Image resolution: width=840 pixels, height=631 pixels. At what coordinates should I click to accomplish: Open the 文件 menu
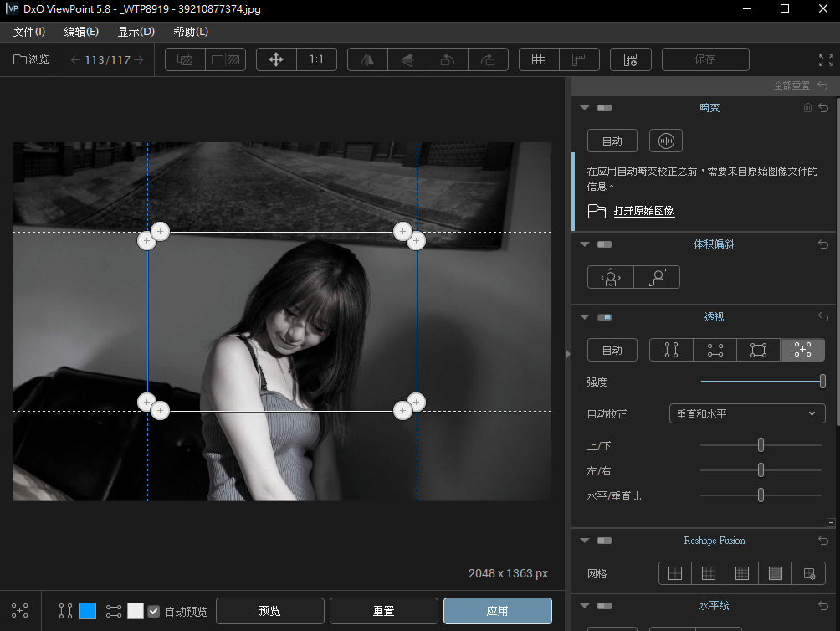coord(29,32)
